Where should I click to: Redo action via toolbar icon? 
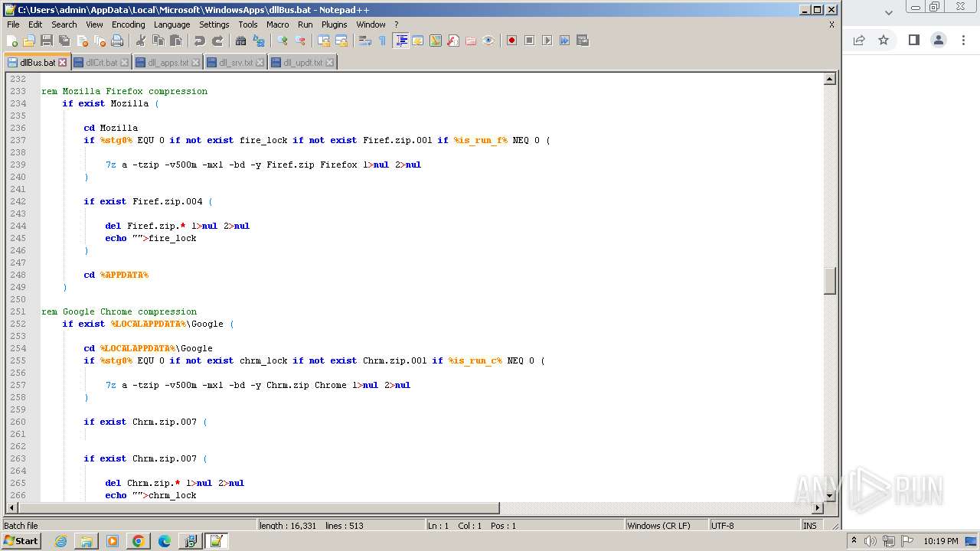(217, 41)
